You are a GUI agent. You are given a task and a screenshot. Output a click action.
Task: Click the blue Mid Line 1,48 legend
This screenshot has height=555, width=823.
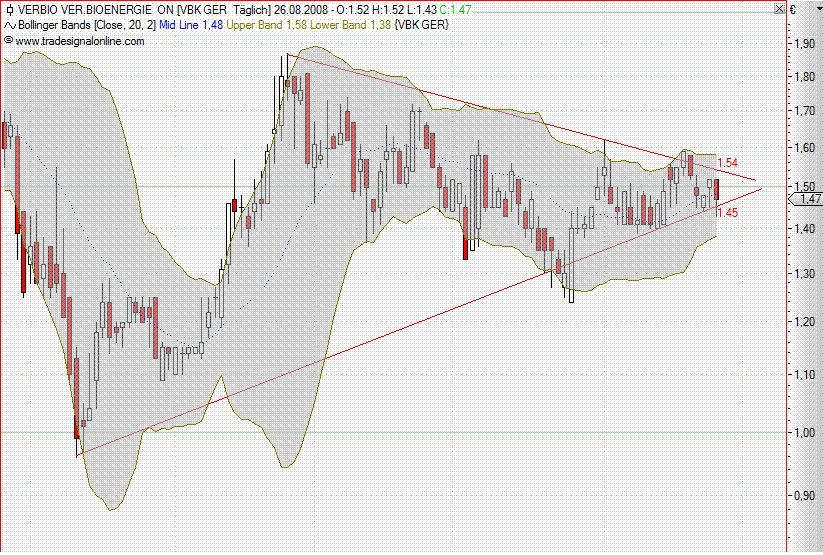click(191, 25)
